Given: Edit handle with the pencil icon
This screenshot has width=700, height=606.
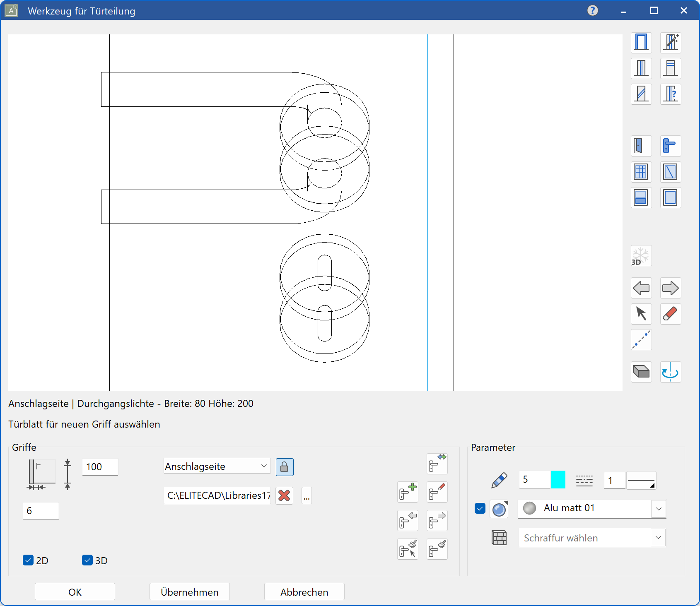Looking at the screenshot, I should point(437,492).
